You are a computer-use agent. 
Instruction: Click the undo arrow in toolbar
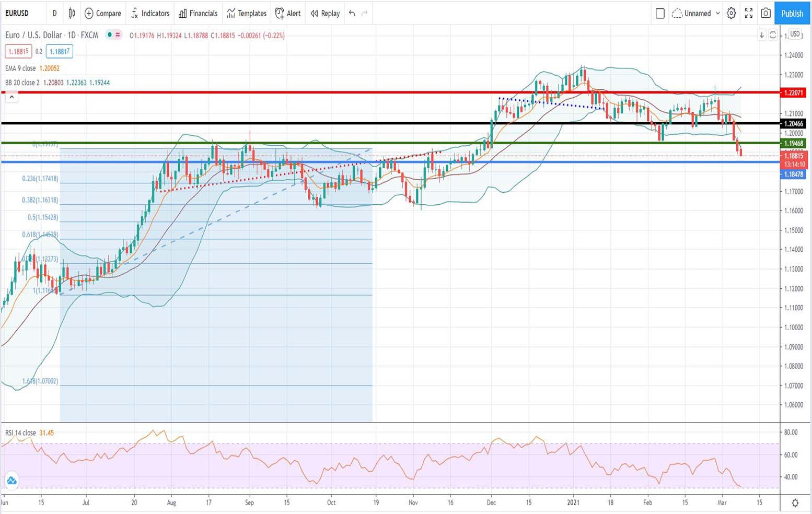(x=352, y=13)
